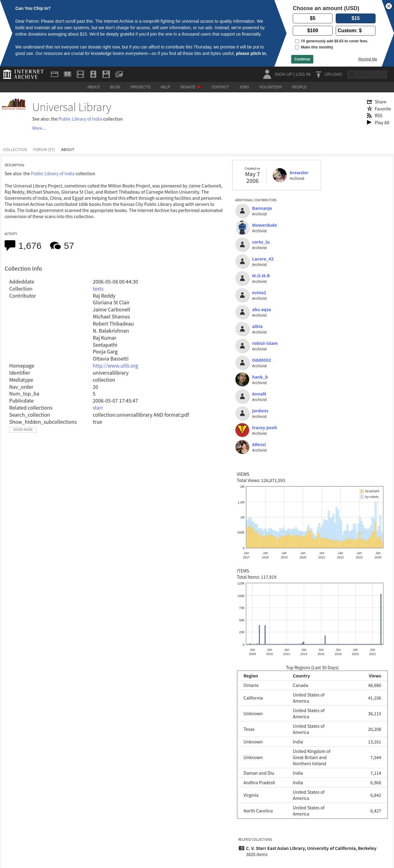Open the ABOUT menu item in navbar
Viewport: 394px width, 868px height.
93,87
